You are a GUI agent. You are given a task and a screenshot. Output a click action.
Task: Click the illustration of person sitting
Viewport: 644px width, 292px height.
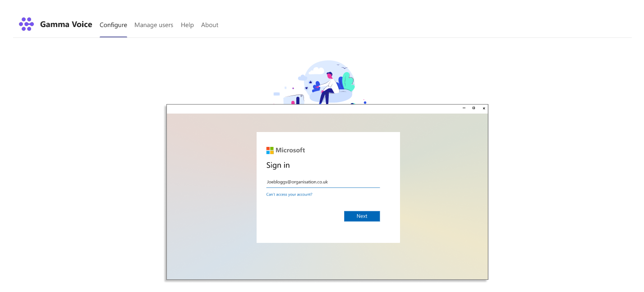(x=320, y=82)
